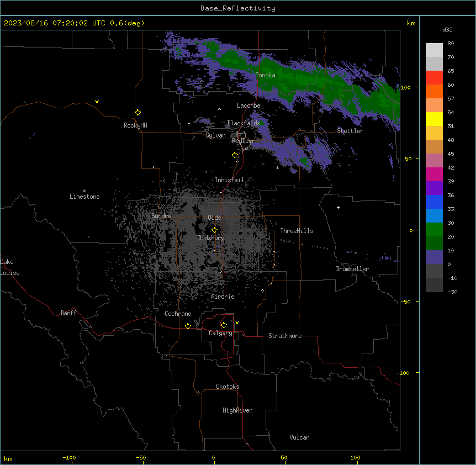The image size is (476, 465).
Task: Click the km unit label at bottom left
Action: (x=8, y=458)
